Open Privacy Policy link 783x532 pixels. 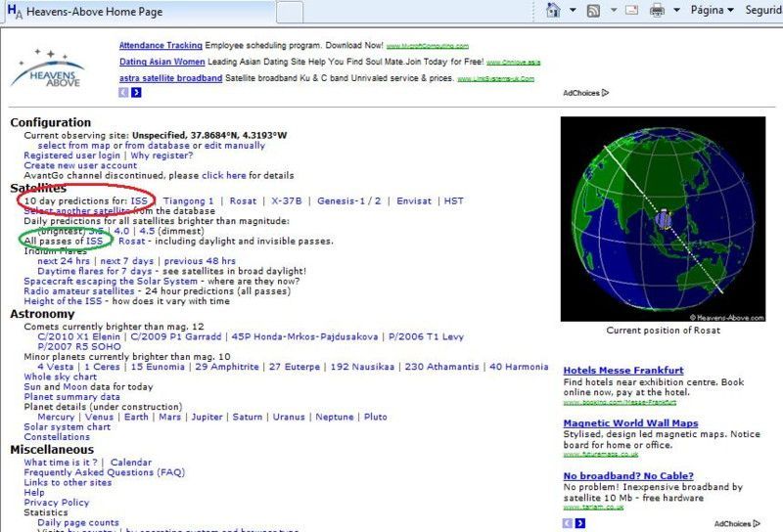tap(57, 503)
